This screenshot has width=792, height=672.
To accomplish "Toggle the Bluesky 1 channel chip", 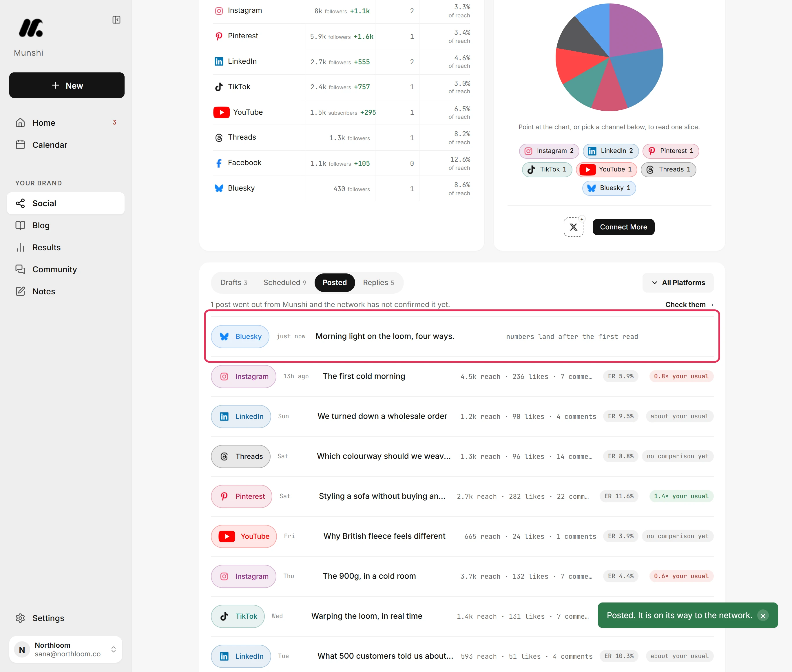I will (x=609, y=188).
